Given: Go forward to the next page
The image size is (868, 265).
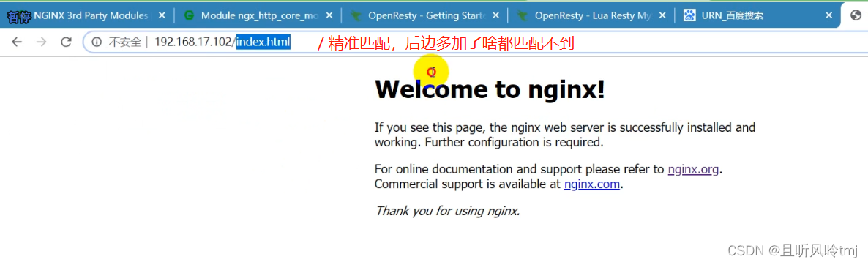Looking at the screenshot, I should (x=41, y=42).
